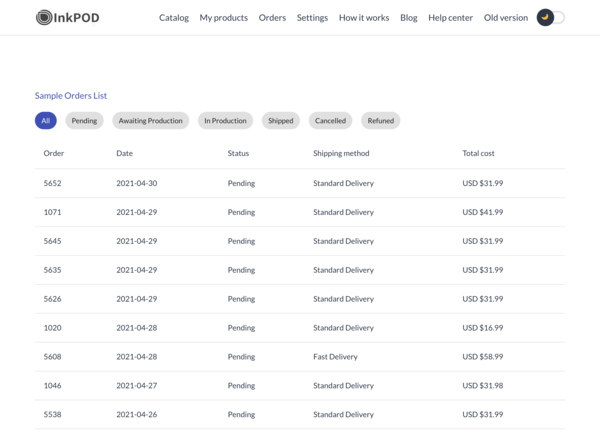The width and height of the screenshot is (600, 433).
Task: Show In Production orders
Action: coord(225,120)
